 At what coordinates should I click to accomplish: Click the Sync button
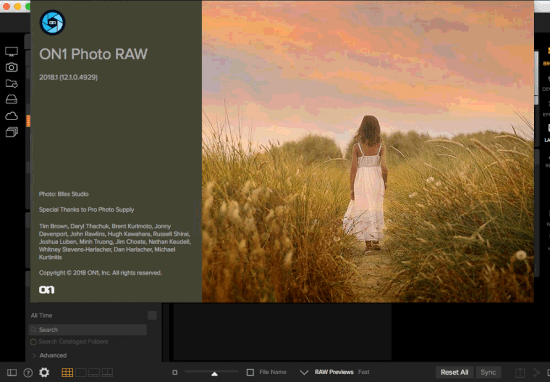(x=488, y=373)
